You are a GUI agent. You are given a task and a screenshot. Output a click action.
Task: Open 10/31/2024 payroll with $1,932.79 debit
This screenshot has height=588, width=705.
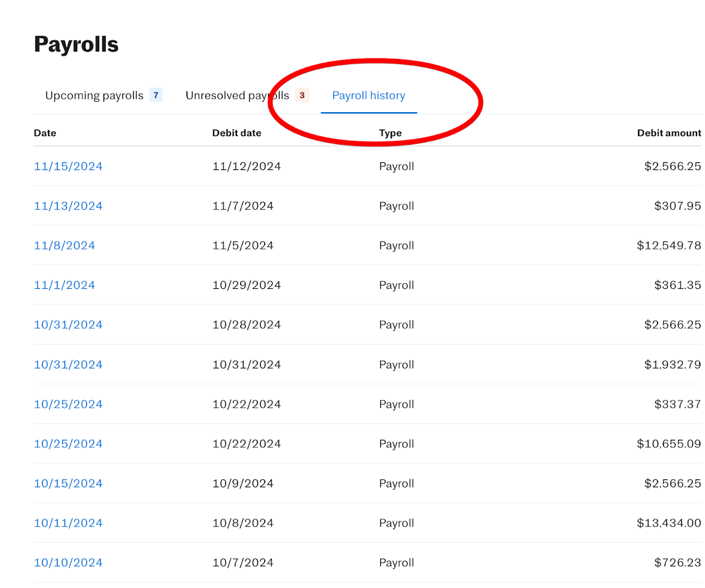click(x=68, y=364)
